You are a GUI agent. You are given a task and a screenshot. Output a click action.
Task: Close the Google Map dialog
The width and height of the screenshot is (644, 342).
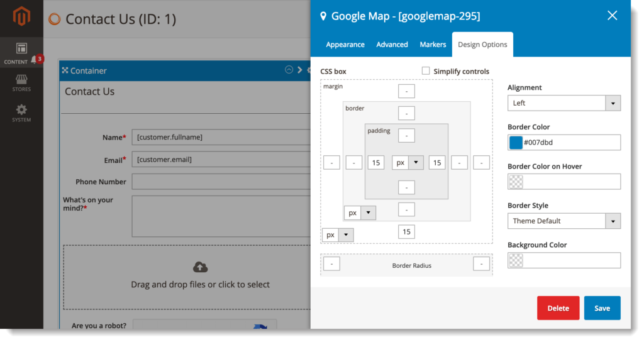pyautogui.click(x=612, y=16)
